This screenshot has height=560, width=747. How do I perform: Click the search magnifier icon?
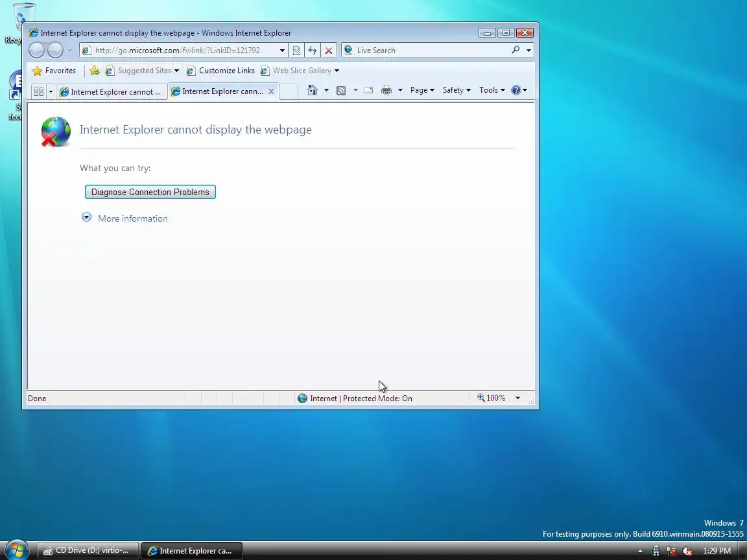(516, 49)
